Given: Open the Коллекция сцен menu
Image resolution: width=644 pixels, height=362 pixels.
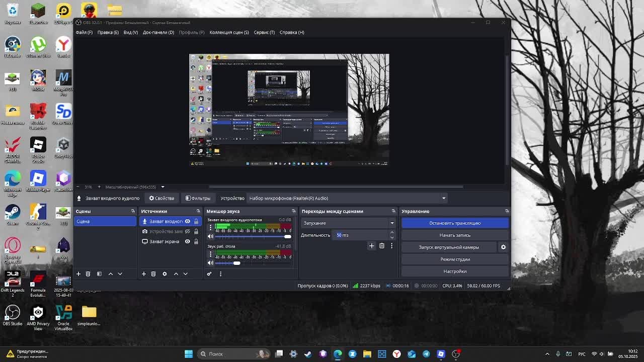Looking at the screenshot, I should (229, 32).
